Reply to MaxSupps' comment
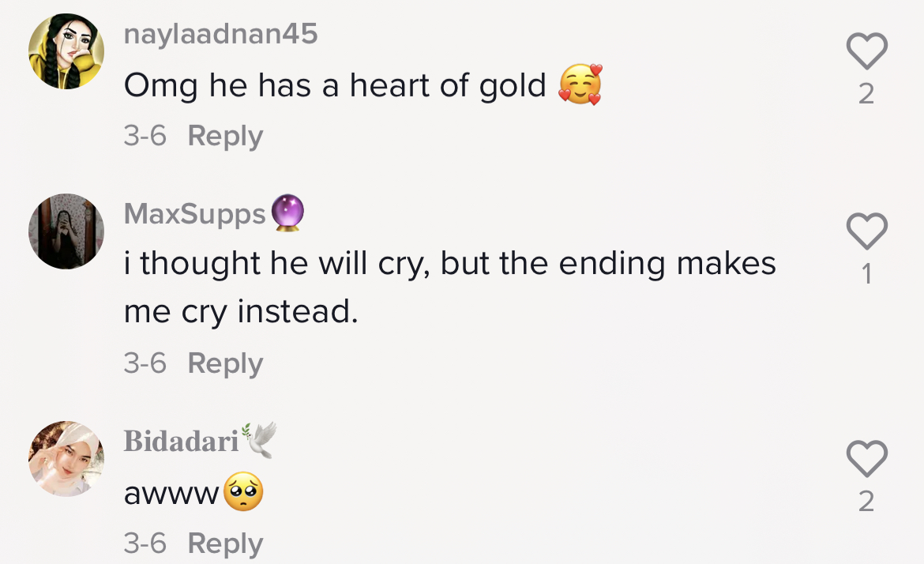924x564 pixels. (225, 363)
